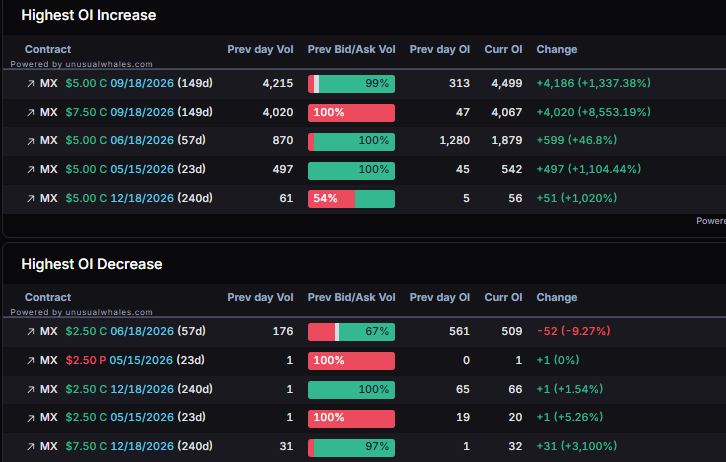Sort OI Decrease table by Prev day Vol
The width and height of the screenshot is (726, 462).
[260, 297]
